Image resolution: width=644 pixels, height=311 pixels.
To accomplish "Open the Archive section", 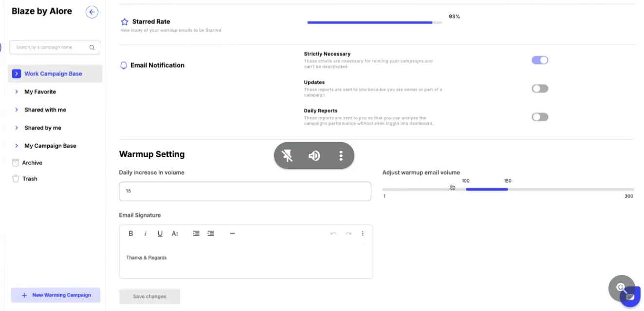I will pos(31,162).
